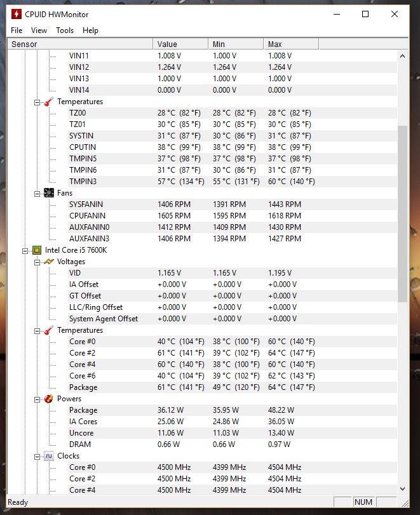Click the NUM indicator in status bar
The width and height of the screenshot is (420, 515).
click(363, 502)
